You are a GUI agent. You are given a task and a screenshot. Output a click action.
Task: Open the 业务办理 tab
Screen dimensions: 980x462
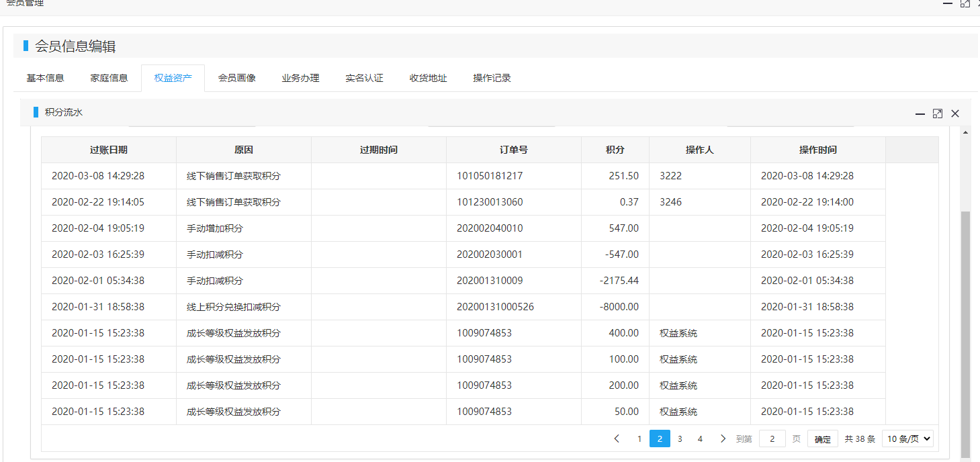click(300, 78)
